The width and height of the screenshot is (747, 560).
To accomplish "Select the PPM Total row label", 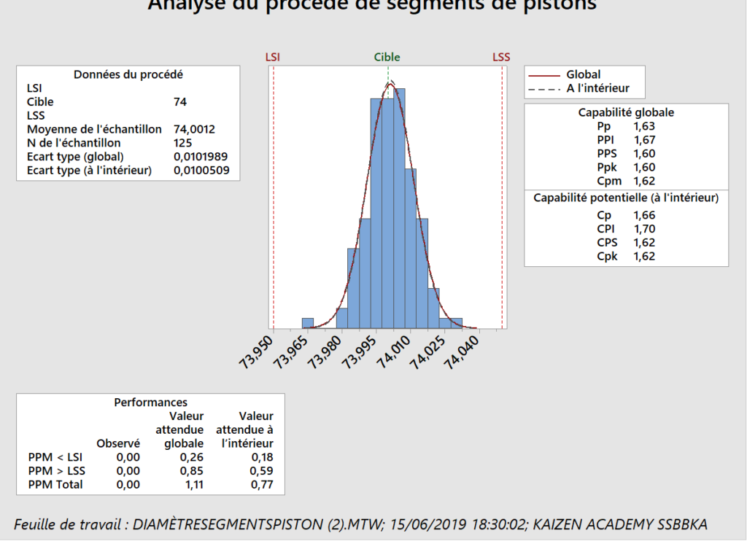I will [55, 484].
